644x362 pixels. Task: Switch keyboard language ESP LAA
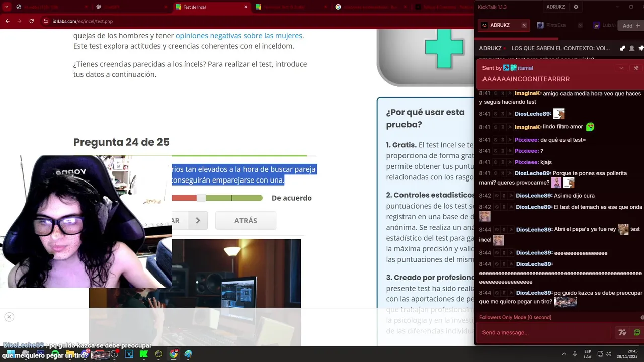coord(588,354)
